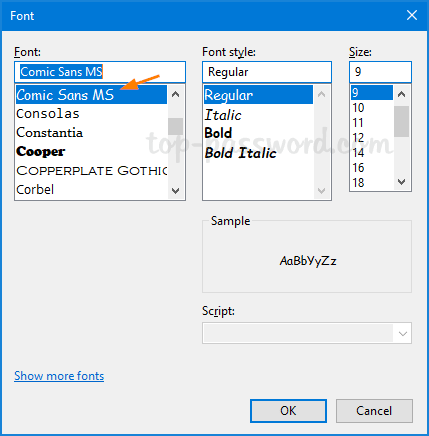Click the Size text input field
429x436 pixels.
380,72
